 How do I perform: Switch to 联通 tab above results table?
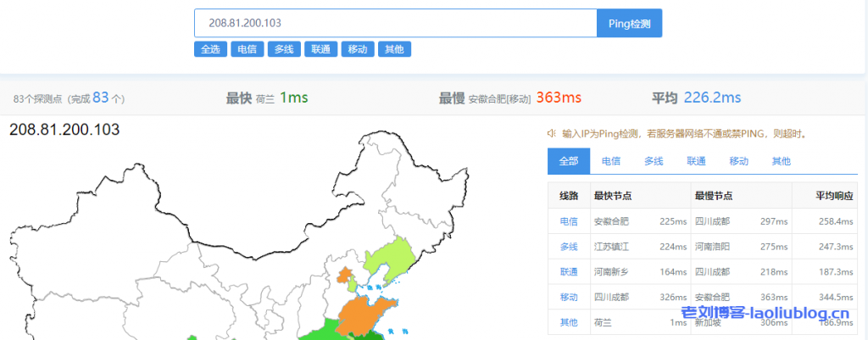point(696,161)
